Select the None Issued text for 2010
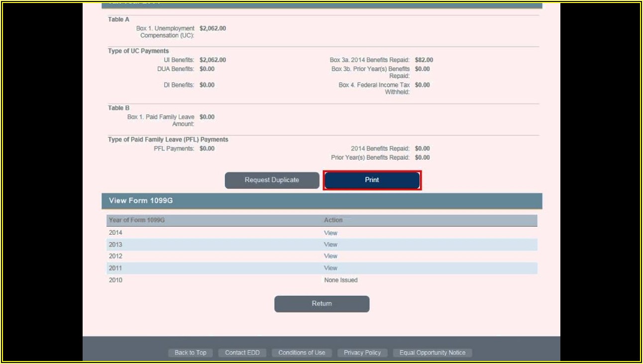This screenshot has height=364, width=643. point(340,280)
